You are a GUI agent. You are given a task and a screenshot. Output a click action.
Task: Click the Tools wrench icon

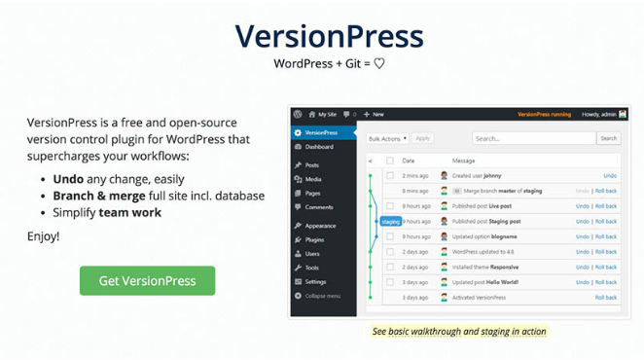point(299,268)
